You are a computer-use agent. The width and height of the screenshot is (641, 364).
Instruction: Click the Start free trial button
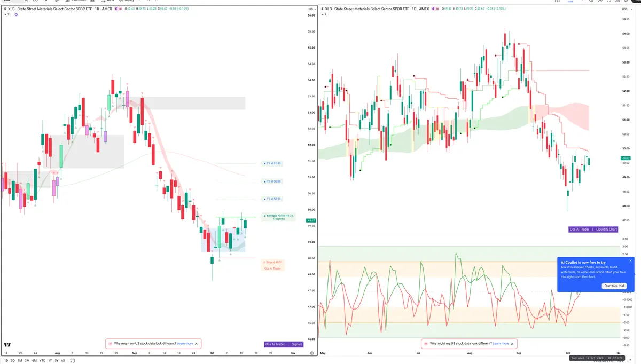tap(614, 286)
